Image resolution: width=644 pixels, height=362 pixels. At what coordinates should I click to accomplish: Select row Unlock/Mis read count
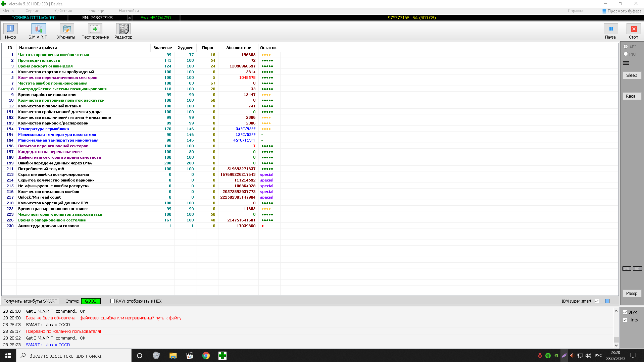pyautogui.click(x=141, y=197)
